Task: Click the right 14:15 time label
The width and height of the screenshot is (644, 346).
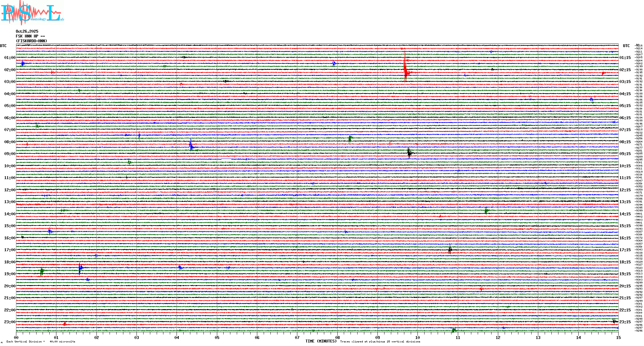Action: click(625, 214)
